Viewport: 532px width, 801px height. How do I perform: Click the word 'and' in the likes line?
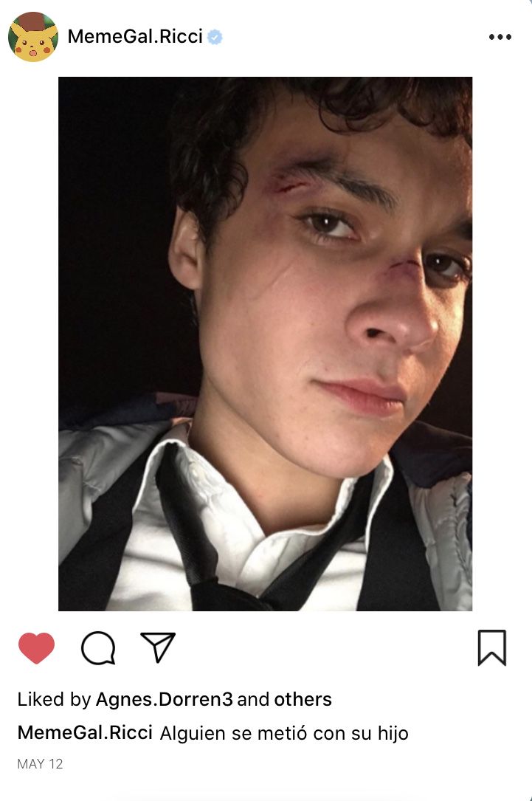click(x=253, y=699)
